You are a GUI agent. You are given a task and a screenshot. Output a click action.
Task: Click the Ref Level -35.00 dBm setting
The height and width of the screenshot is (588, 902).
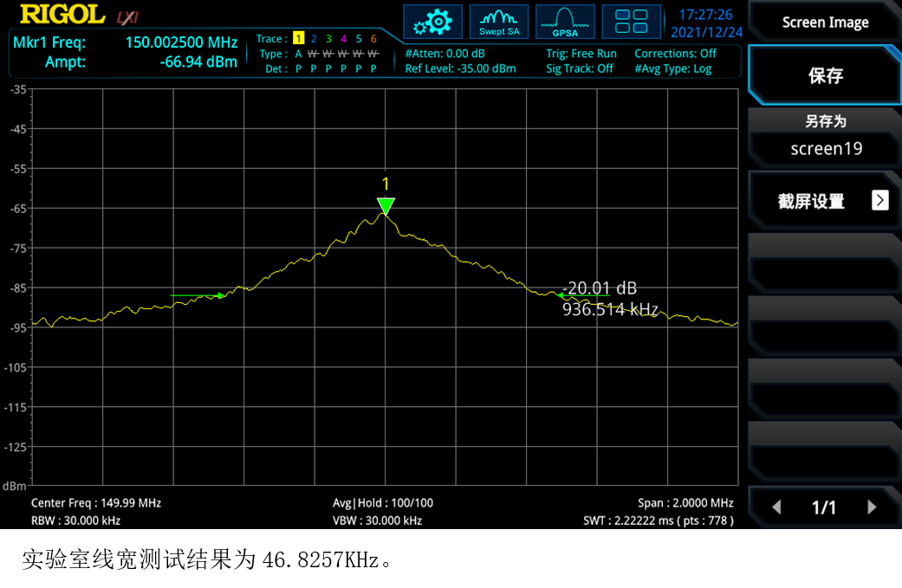click(460, 68)
